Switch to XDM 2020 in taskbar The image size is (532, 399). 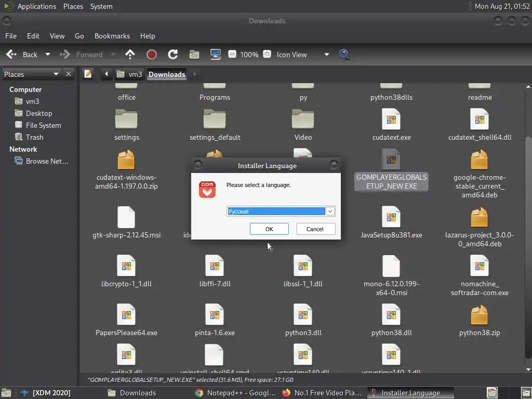pyautogui.click(x=46, y=393)
